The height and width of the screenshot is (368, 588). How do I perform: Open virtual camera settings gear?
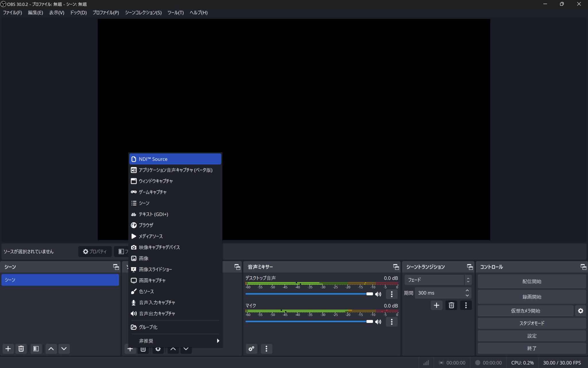coord(580,310)
